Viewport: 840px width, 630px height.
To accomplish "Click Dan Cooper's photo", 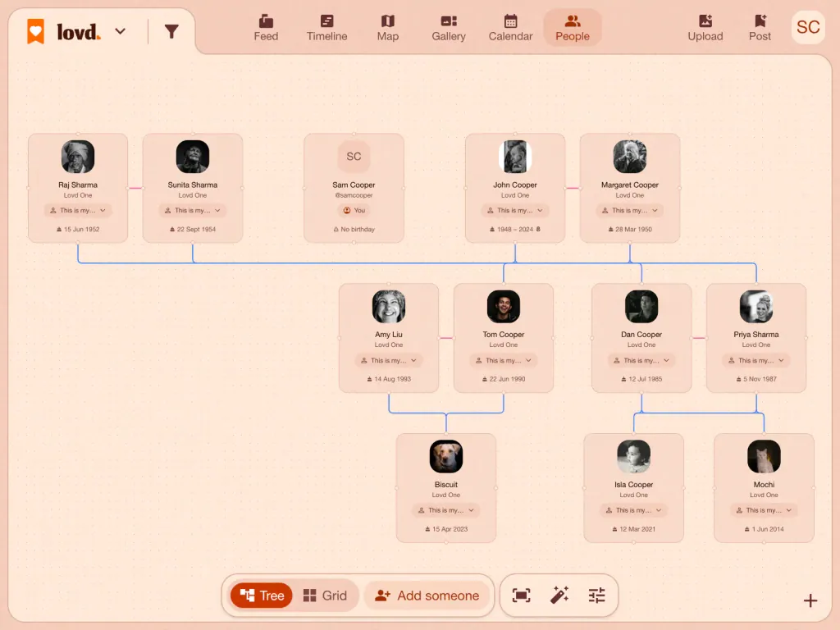I will pyautogui.click(x=641, y=307).
